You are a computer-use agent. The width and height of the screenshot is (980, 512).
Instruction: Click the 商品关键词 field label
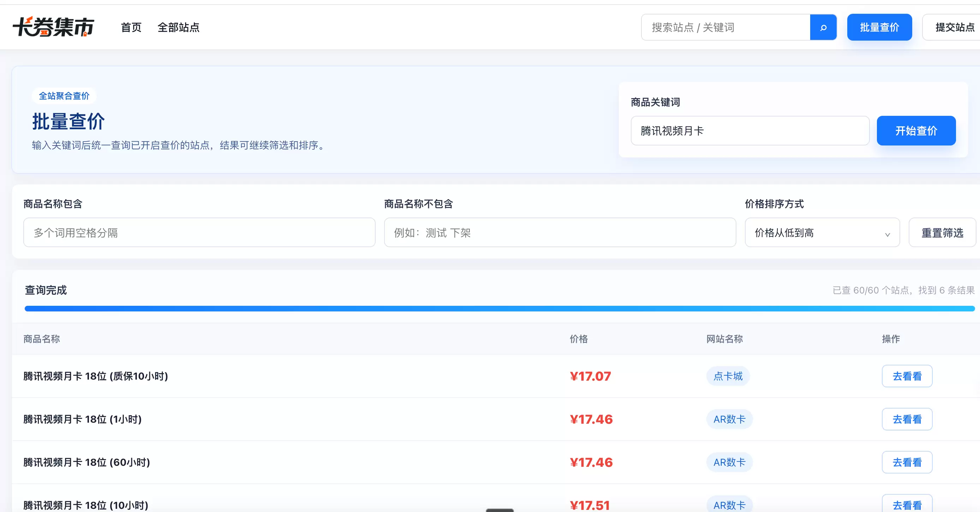(x=655, y=102)
